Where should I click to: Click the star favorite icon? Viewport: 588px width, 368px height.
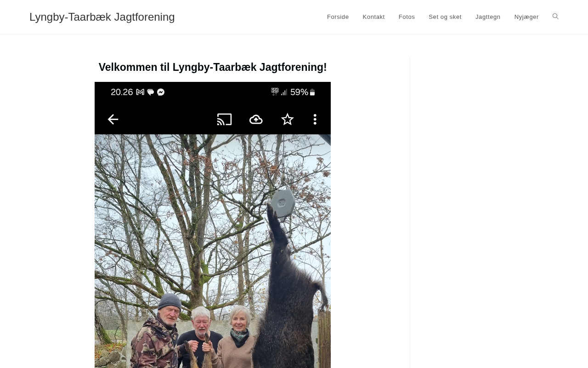pyautogui.click(x=288, y=120)
